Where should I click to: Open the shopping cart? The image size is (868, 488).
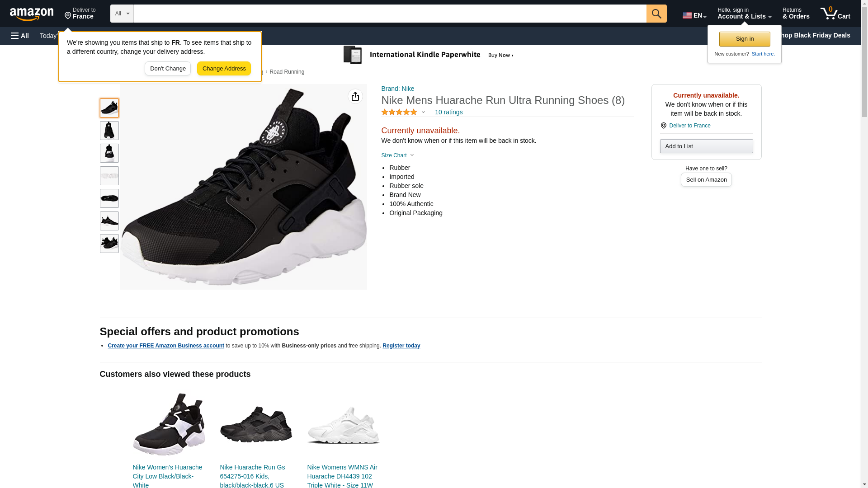coord(835,14)
